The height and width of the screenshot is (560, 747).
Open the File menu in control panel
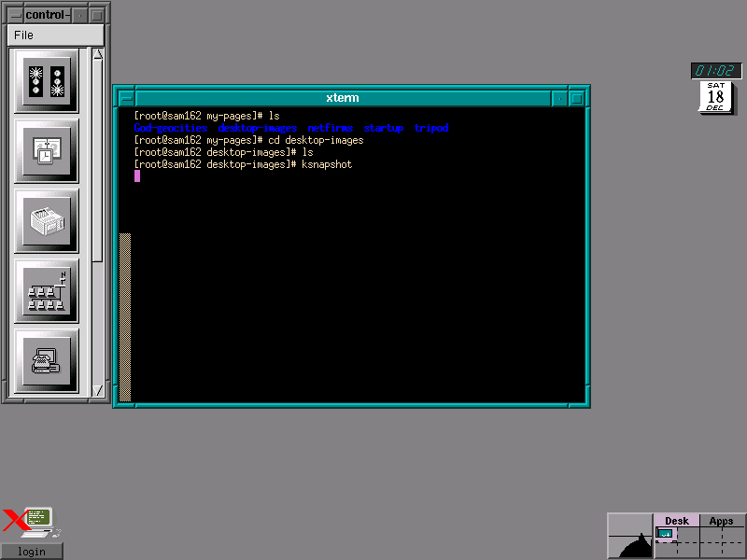click(x=24, y=35)
